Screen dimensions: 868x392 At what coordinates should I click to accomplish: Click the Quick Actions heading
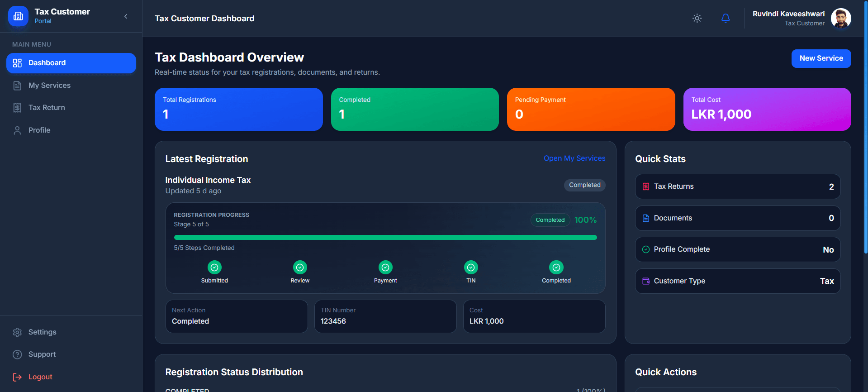666,372
